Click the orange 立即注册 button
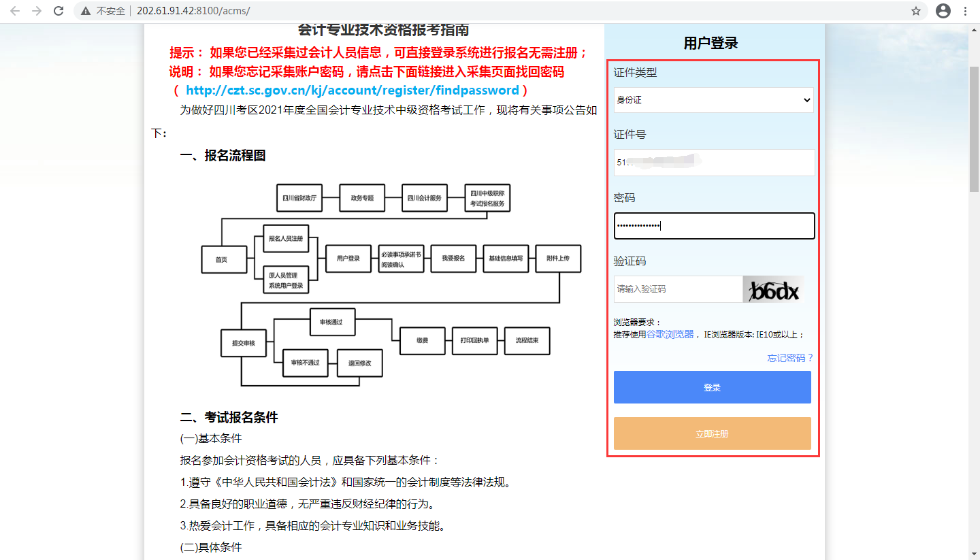Image resolution: width=980 pixels, height=560 pixels. [712, 433]
